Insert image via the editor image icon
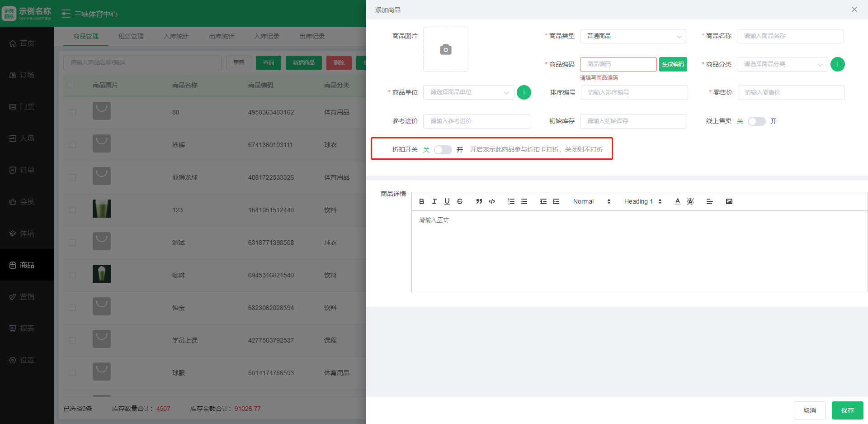This screenshot has width=868, height=424. (729, 201)
